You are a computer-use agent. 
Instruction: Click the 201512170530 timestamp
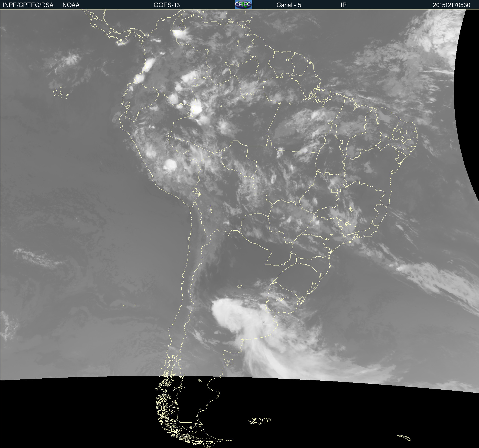pyautogui.click(x=451, y=5)
